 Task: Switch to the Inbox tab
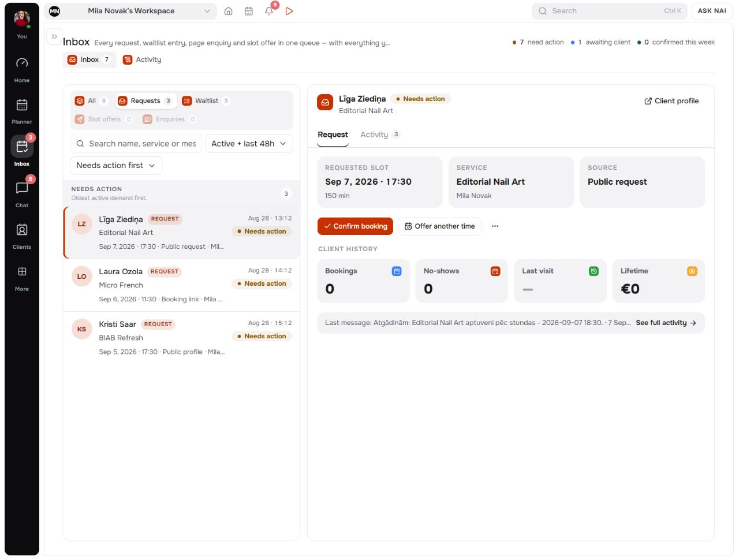coord(89,59)
